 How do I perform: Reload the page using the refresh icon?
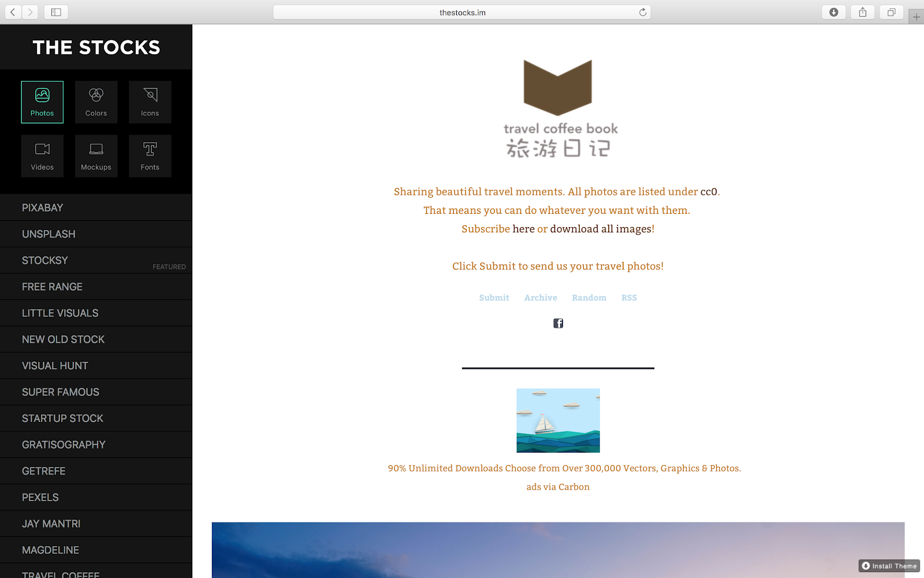click(x=642, y=12)
